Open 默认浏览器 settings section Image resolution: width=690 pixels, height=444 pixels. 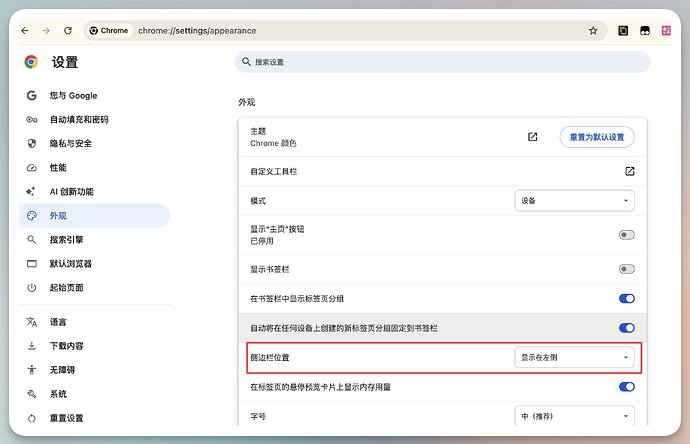tap(94, 264)
